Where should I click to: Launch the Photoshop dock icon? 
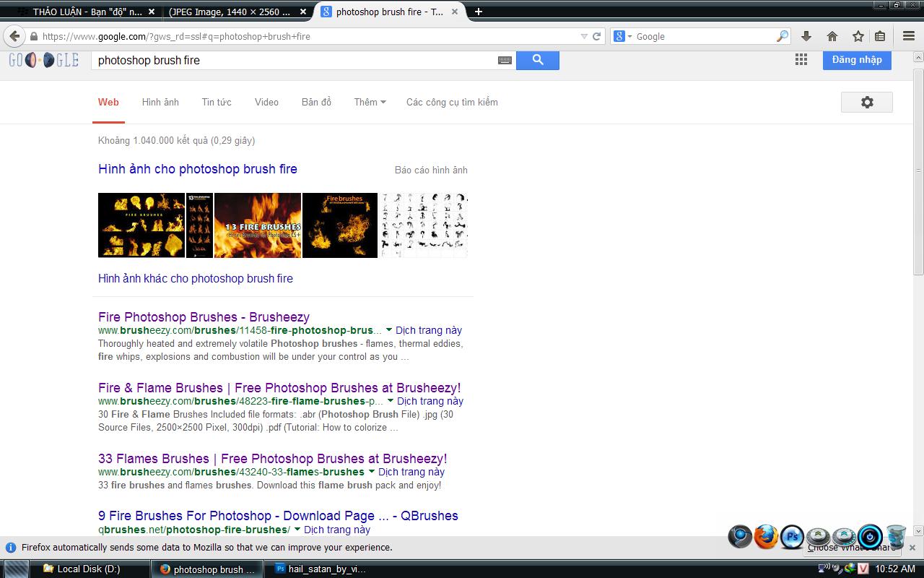click(792, 537)
